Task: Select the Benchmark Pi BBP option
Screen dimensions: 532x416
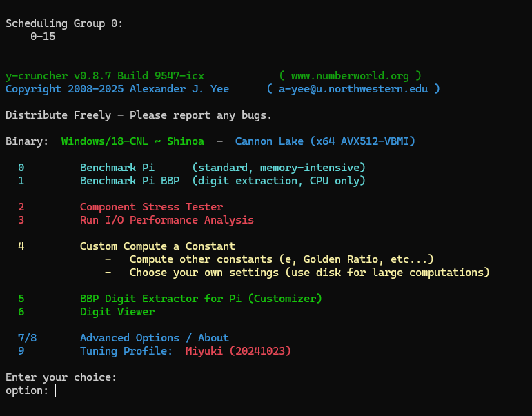Action: (x=132, y=181)
